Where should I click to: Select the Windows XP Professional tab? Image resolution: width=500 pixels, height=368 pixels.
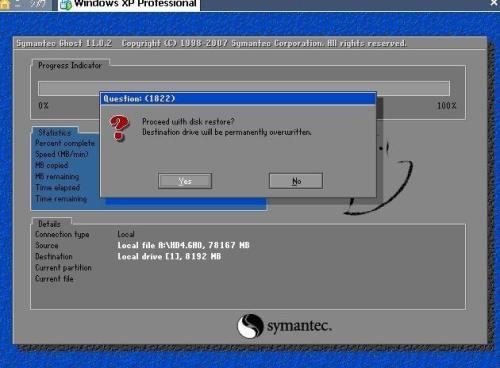pos(129,5)
